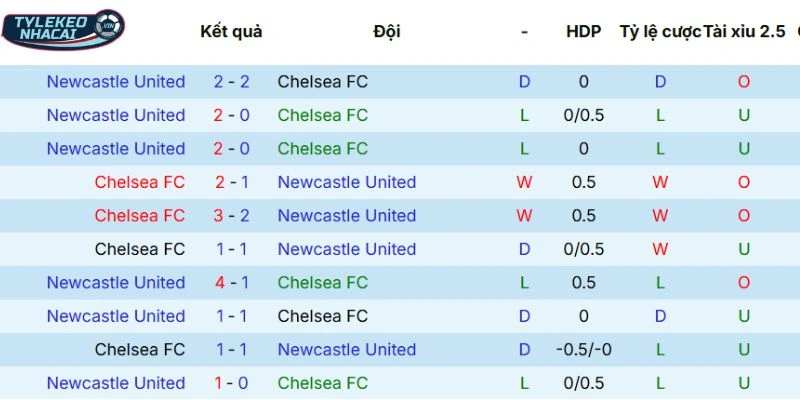Click the 2 - 2 match score
Viewport: 800px width, 400px height.
[x=232, y=82]
